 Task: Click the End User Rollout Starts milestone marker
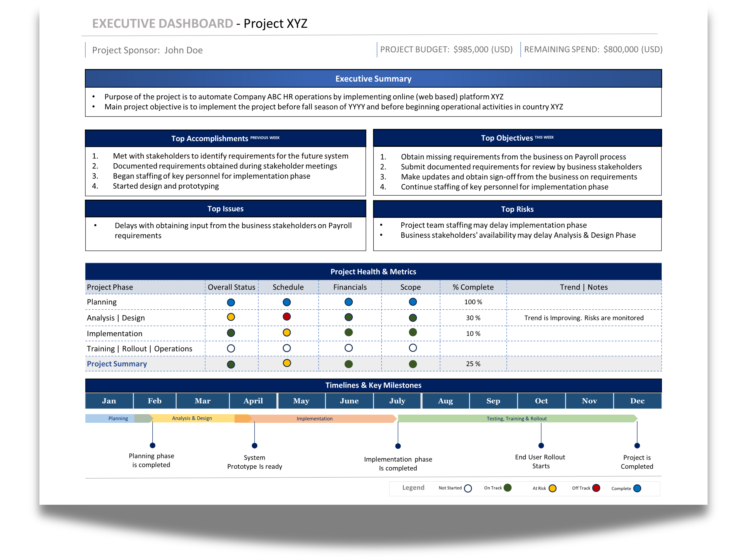(541, 445)
